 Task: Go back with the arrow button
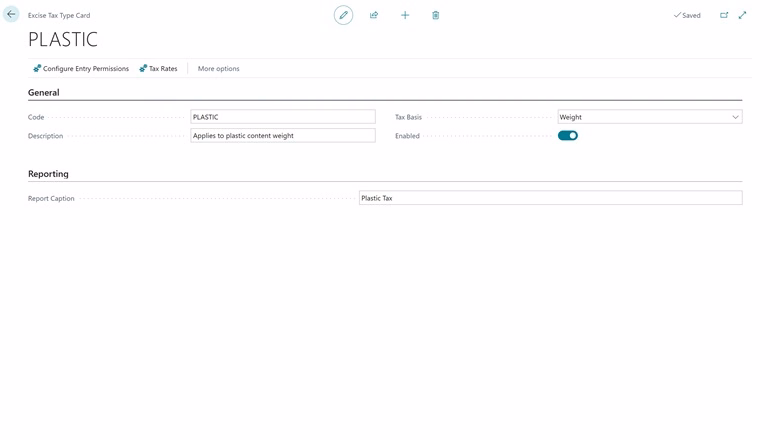(11, 14)
